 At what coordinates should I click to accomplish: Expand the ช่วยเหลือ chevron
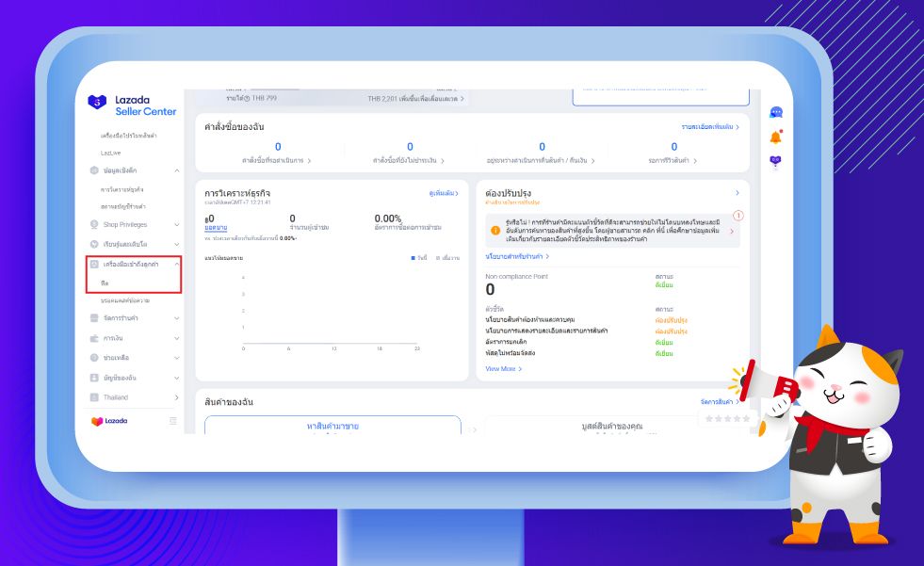click(x=177, y=358)
